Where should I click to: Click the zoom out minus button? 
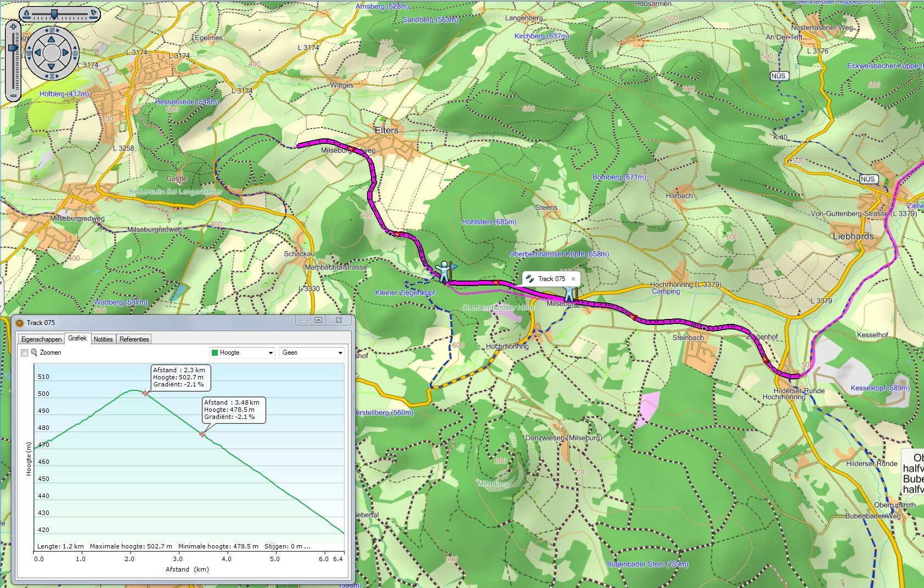point(13,96)
